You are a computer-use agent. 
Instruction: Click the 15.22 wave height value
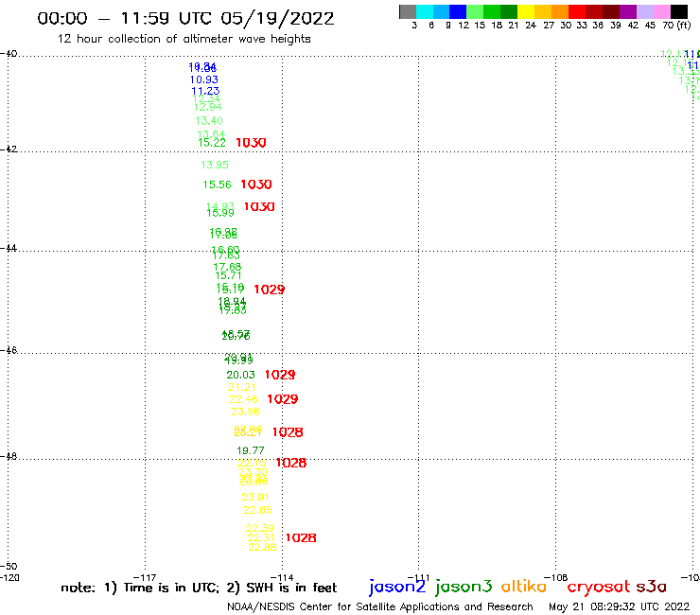[x=212, y=143]
